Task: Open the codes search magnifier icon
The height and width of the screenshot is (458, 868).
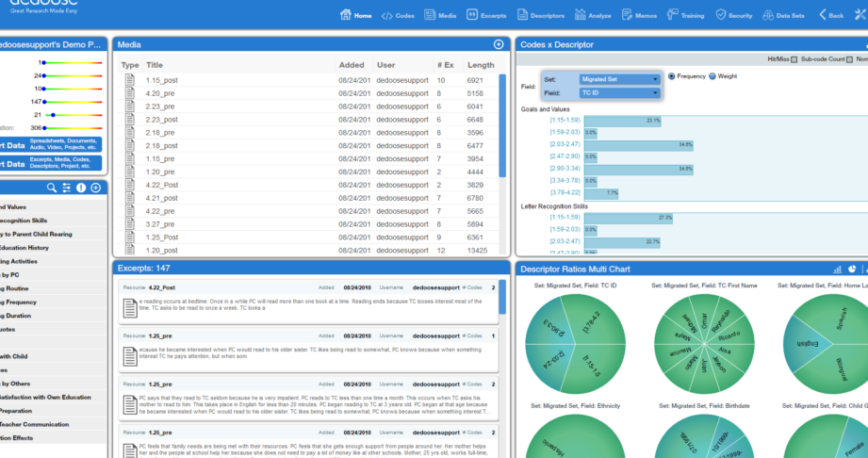Action: point(52,188)
